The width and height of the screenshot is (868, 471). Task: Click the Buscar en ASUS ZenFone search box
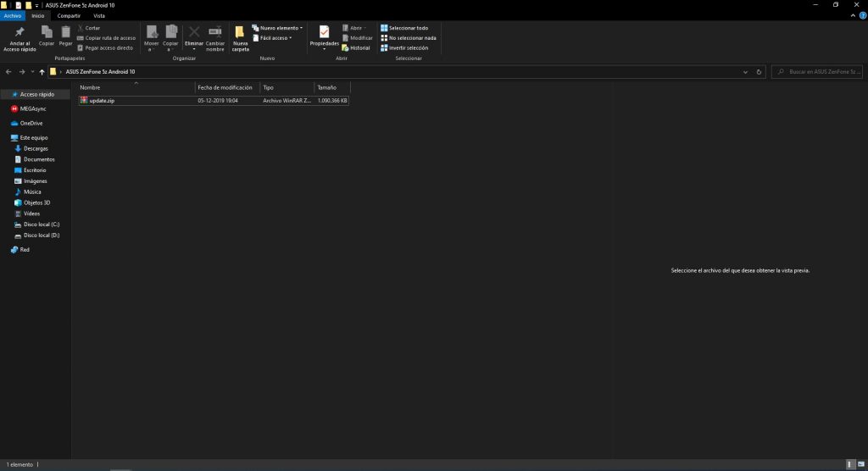pyautogui.click(x=817, y=71)
